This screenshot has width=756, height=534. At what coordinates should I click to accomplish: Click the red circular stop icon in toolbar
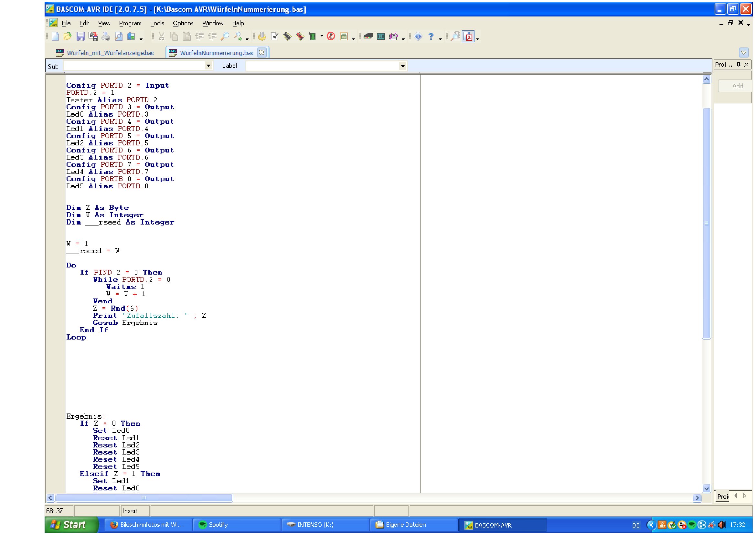tap(331, 37)
